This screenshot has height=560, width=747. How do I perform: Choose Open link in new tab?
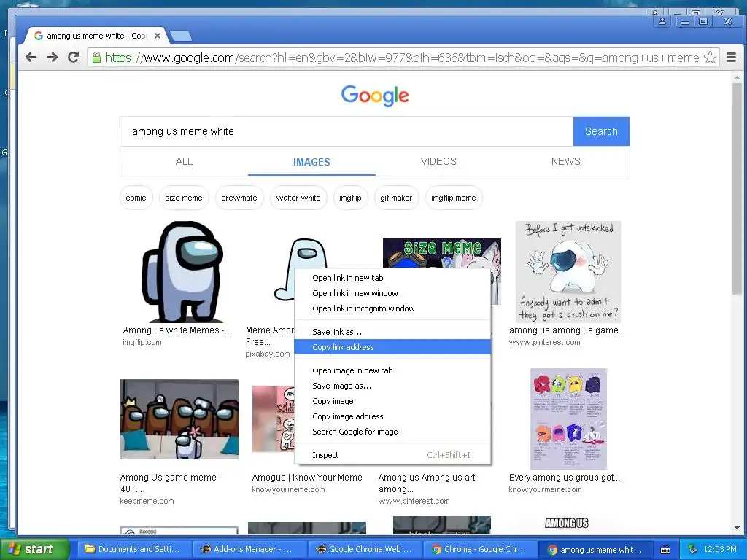pyautogui.click(x=392, y=278)
